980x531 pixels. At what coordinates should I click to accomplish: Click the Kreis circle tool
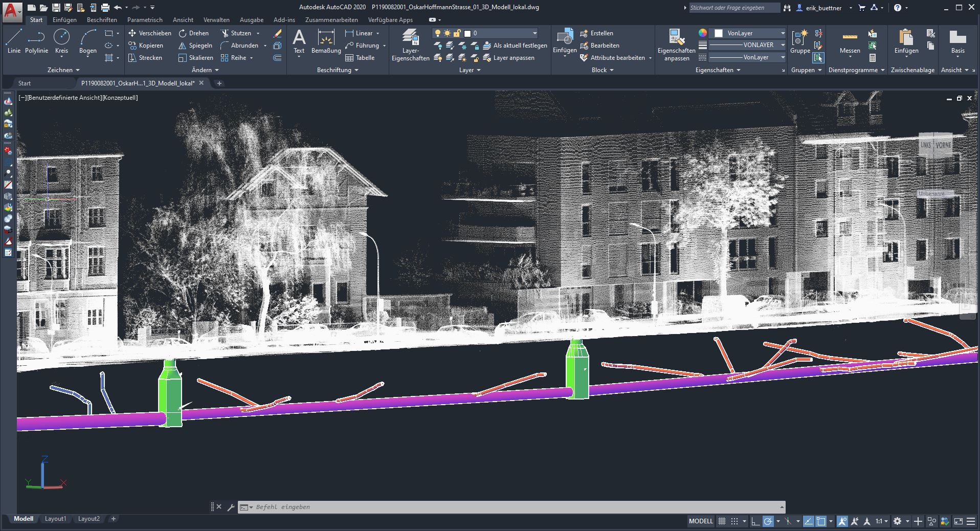click(61, 41)
